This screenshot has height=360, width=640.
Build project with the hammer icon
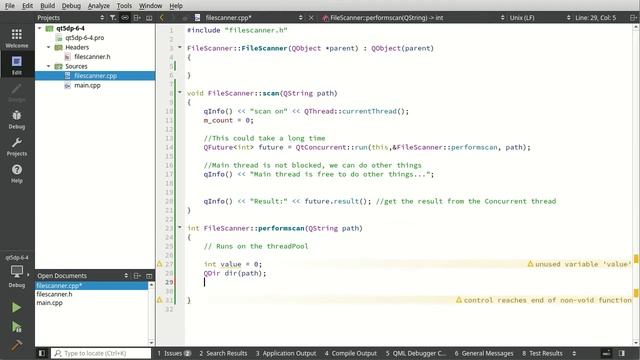16,345
